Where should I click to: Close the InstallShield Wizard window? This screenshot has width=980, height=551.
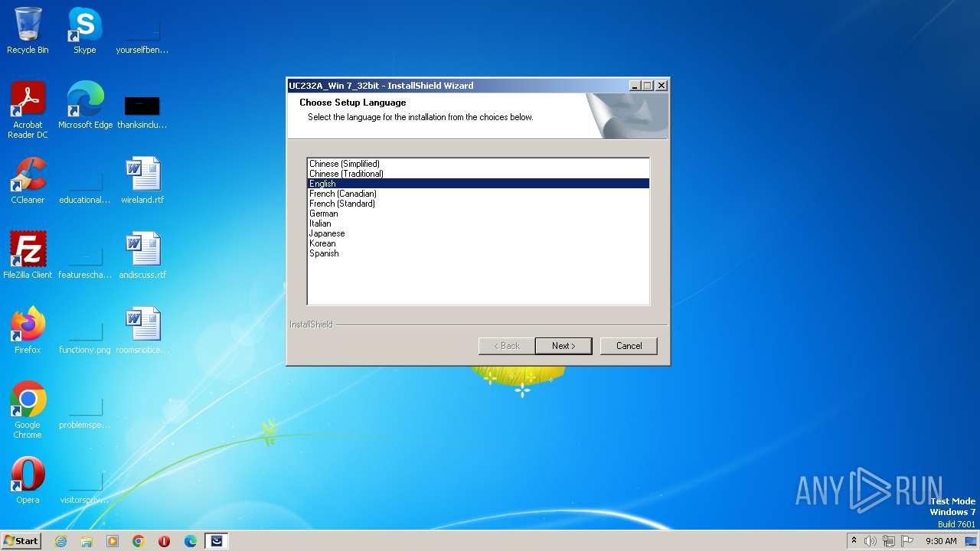(x=661, y=86)
